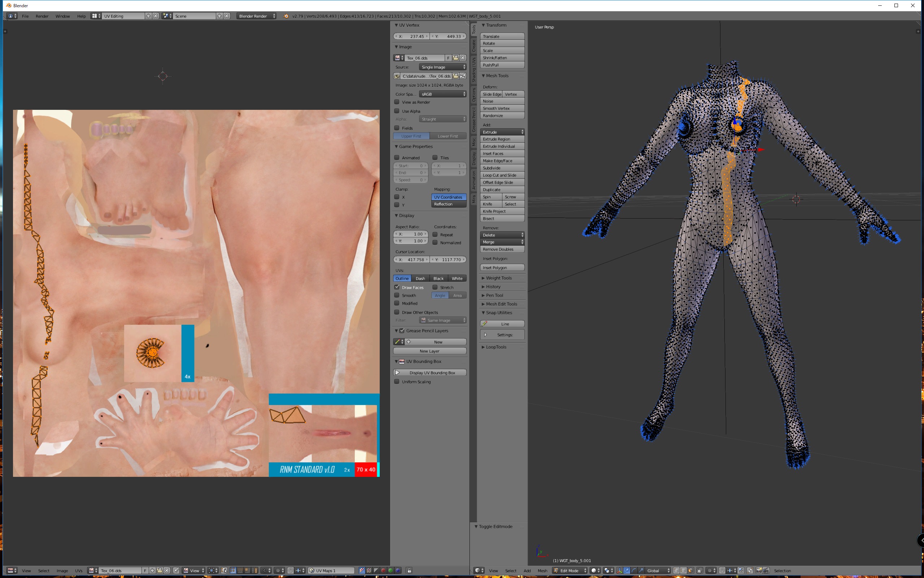
Task: Expand the LoopTools panel
Action: [x=496, y=347]
